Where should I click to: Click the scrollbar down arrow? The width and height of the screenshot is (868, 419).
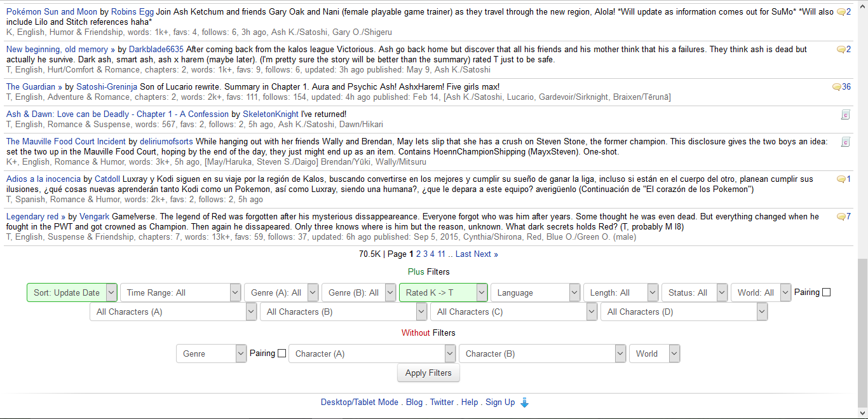coord(862,413)
